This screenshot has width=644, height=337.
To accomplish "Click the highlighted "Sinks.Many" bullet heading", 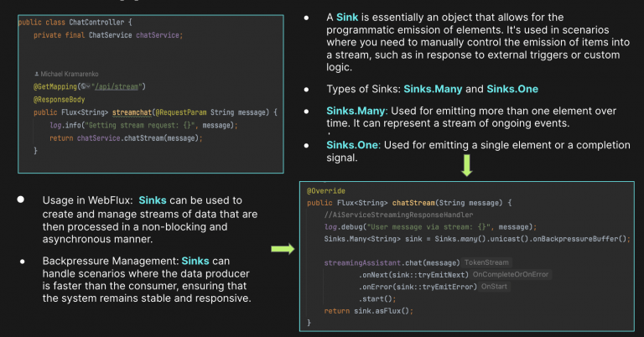I will tap(356, 111).
